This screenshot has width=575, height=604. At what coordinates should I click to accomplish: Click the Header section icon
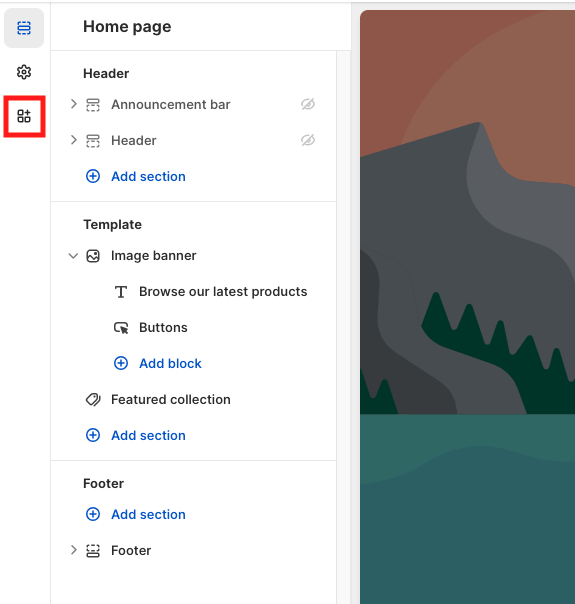click(93, 141)
